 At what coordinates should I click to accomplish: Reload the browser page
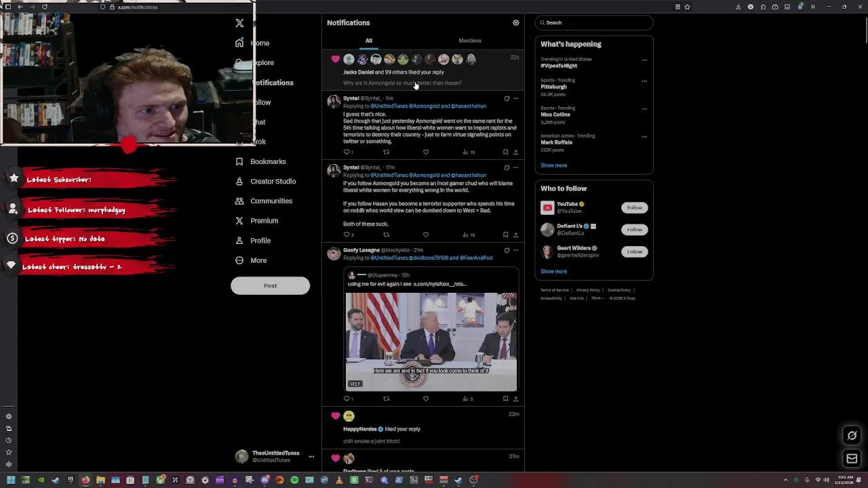[45, 7]
